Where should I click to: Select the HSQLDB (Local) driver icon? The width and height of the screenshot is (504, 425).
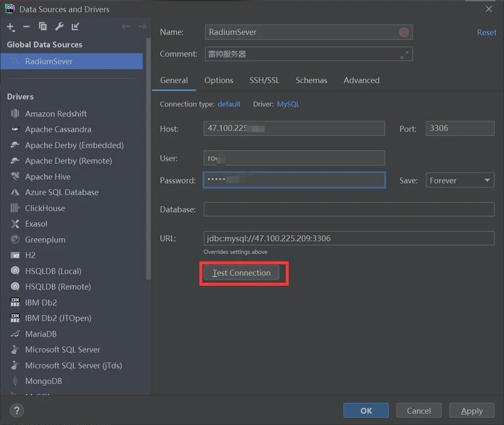point(14,271)
